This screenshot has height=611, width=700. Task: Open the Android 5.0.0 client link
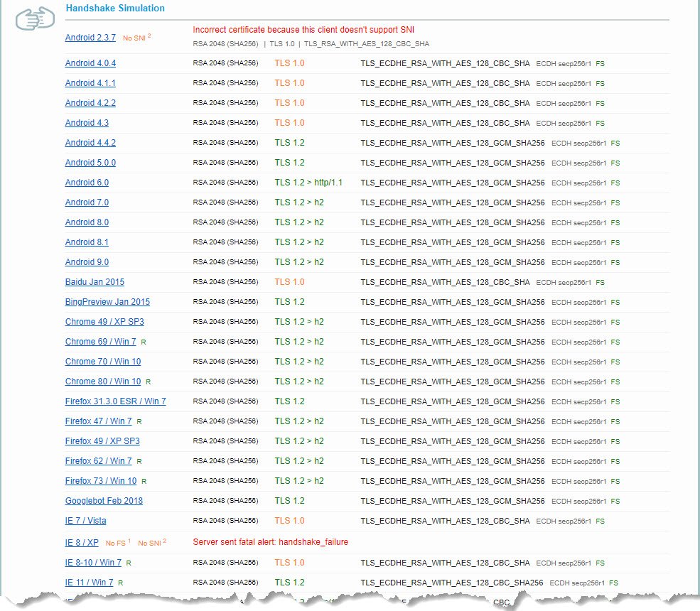click(90, 163)
